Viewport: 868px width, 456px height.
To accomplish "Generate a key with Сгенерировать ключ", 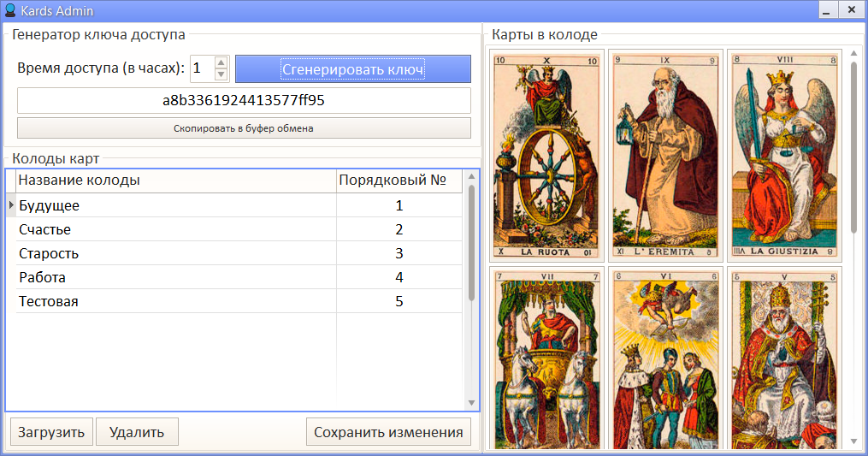I will coord(353,69).
